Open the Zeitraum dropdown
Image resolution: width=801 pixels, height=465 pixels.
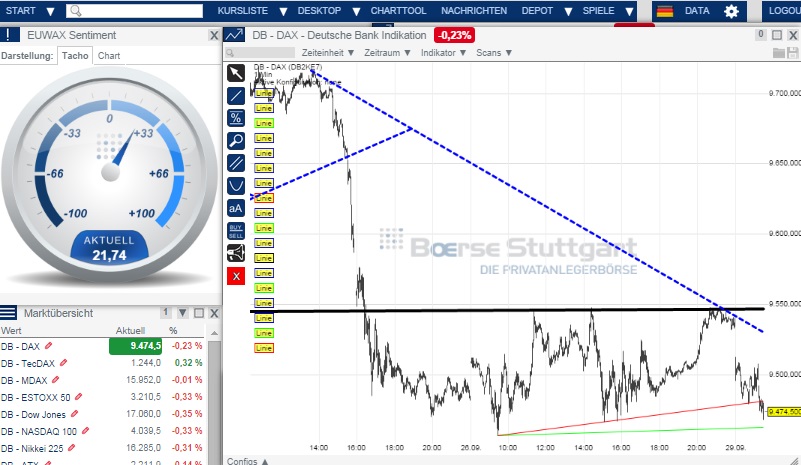[x=387, y=53]
